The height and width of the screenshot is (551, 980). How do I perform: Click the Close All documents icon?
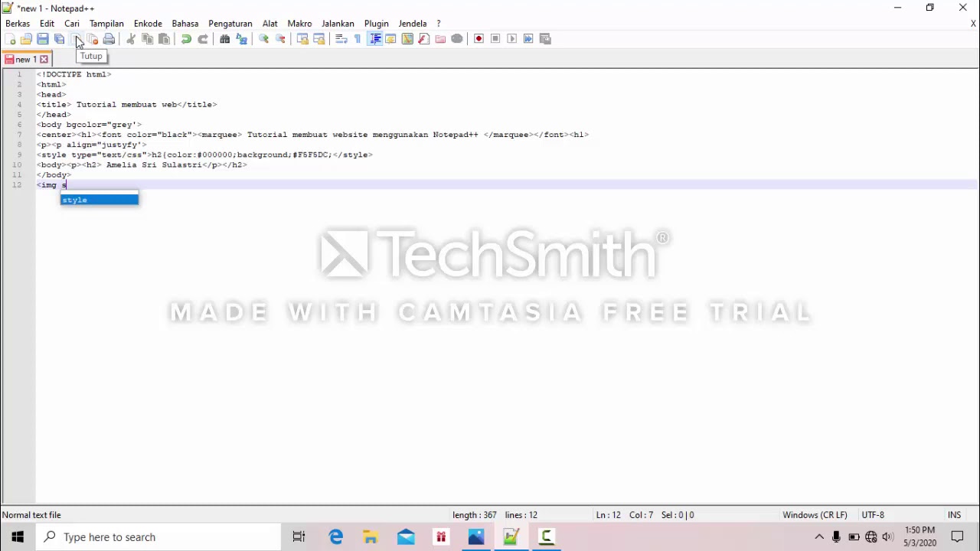(x=93, y=39)
